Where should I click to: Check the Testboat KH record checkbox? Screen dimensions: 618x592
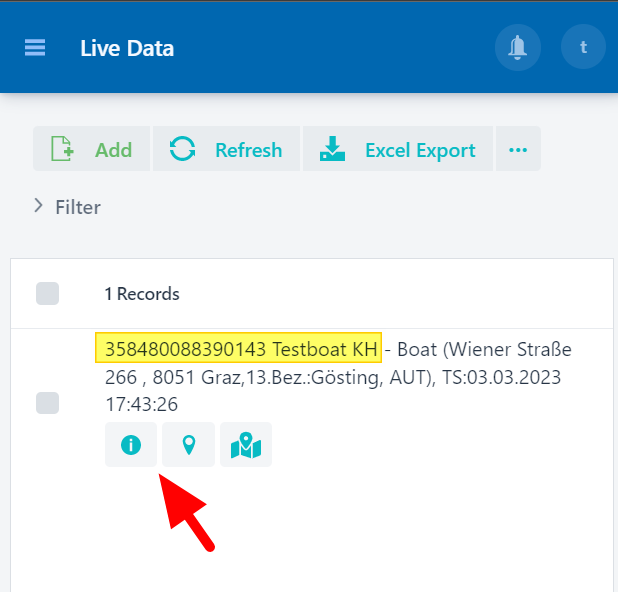pos(47,402)
